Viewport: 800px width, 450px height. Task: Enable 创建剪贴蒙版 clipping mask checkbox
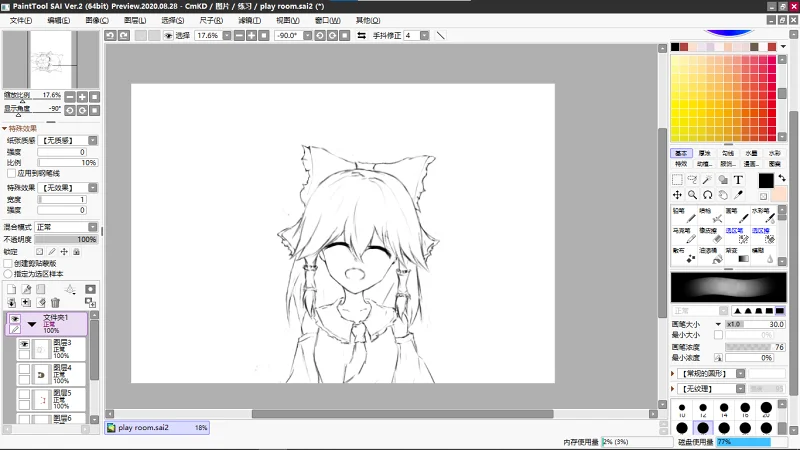tap(8, 263)
